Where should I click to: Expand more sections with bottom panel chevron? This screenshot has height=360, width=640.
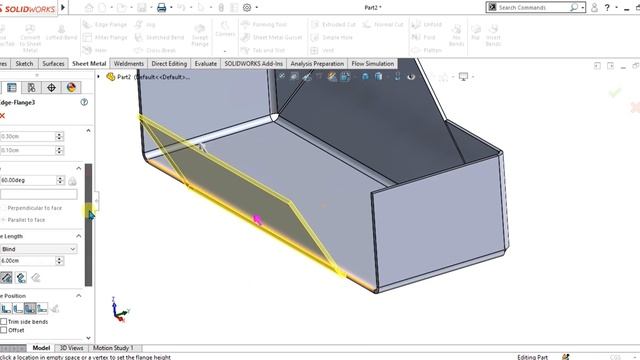89,338
